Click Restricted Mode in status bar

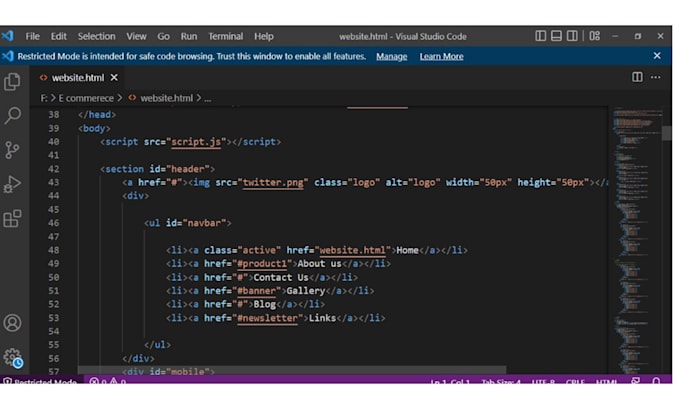pyautogui.click(x=40, y=382)
